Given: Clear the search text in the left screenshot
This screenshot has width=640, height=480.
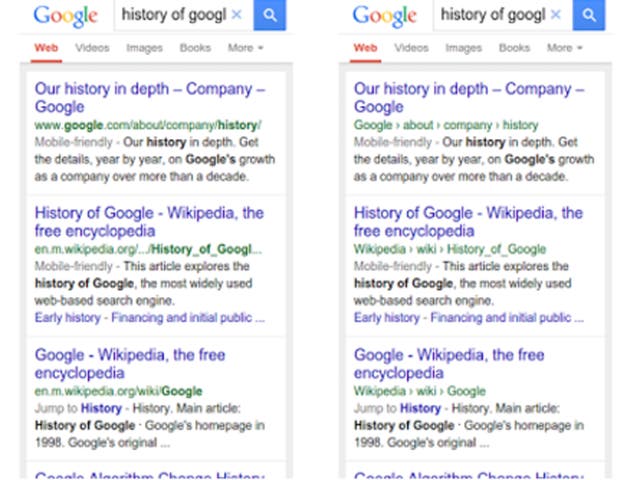Looking at the screenshot, I should (236, 15).
